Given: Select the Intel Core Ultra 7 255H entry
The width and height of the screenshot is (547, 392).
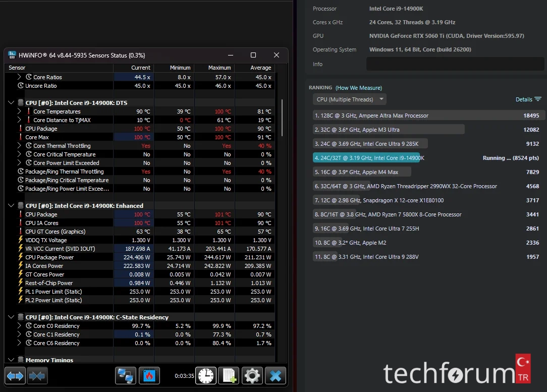Looking at the screenshot, I should [428, 229].
